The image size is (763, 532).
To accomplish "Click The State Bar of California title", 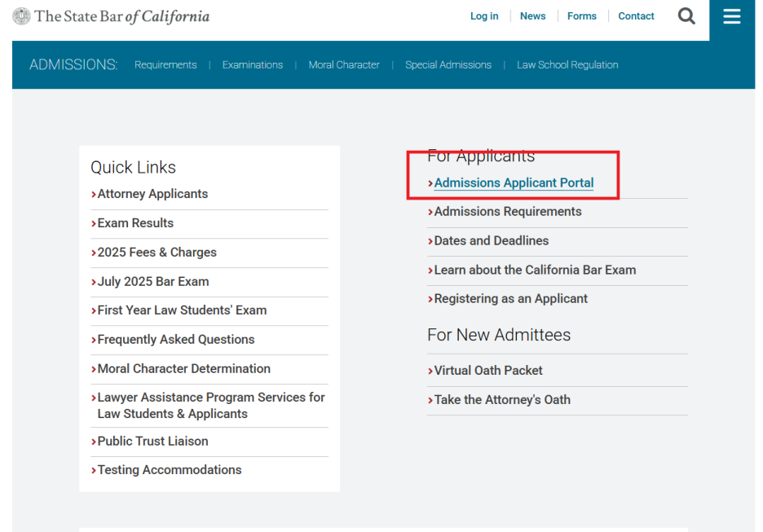I will 122,16.
